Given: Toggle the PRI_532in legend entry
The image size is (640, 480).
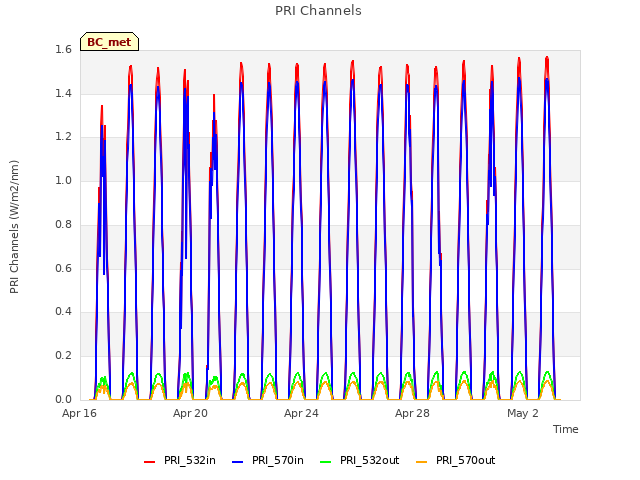Looking at the screenshot, I should point(180,460).
